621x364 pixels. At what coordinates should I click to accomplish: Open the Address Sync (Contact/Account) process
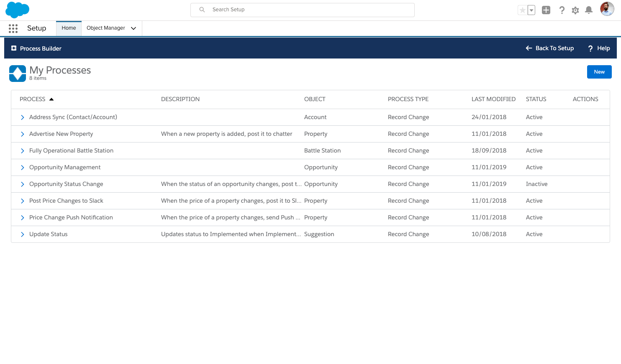coord(73,117)
